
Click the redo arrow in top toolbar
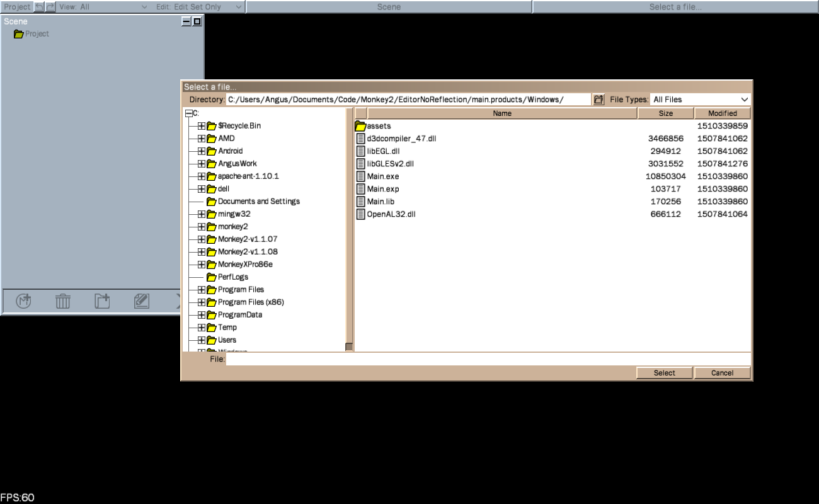[x=50, y=7]
